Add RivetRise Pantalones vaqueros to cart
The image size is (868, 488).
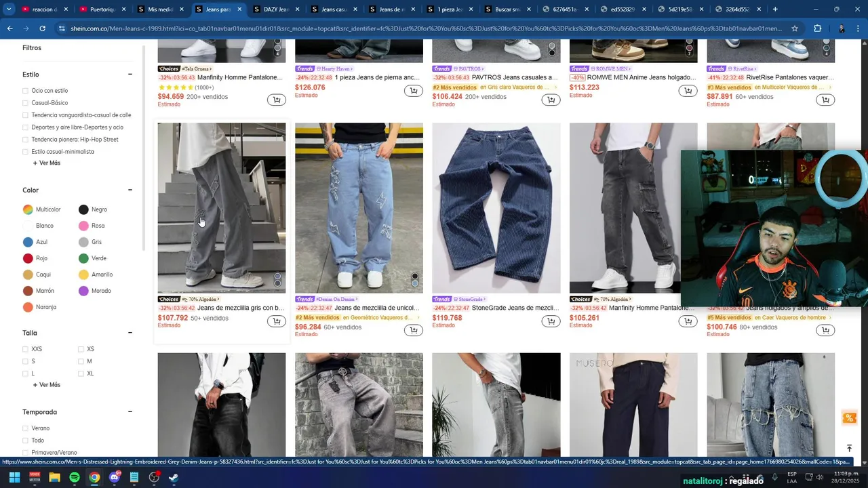coord(825,100)
